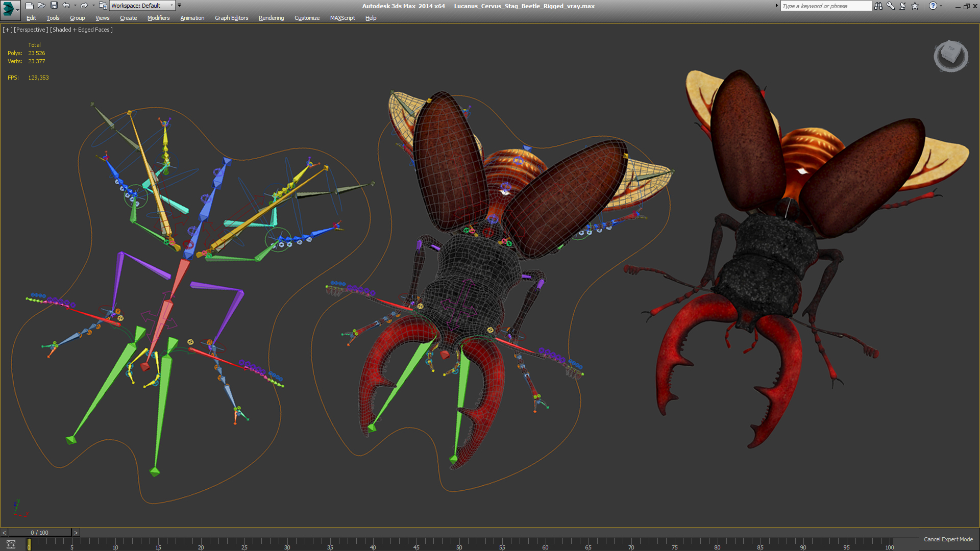
Task: Click the FPS value 129,353
Action: [x=38, y=78]
